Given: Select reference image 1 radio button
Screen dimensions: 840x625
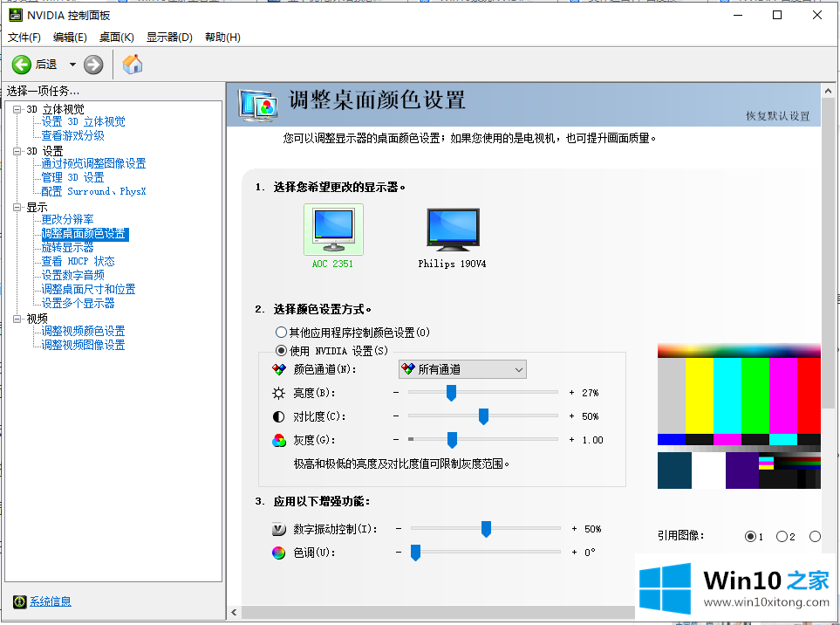Looking at the screenshot, I should [750, 537].
